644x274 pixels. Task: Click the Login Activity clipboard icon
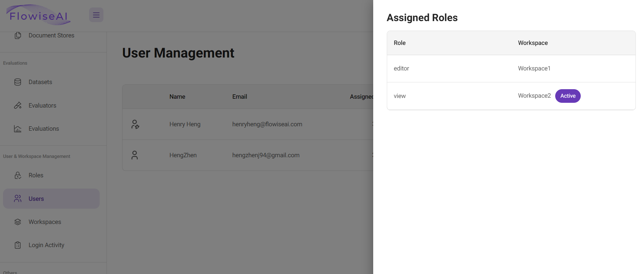18,245
